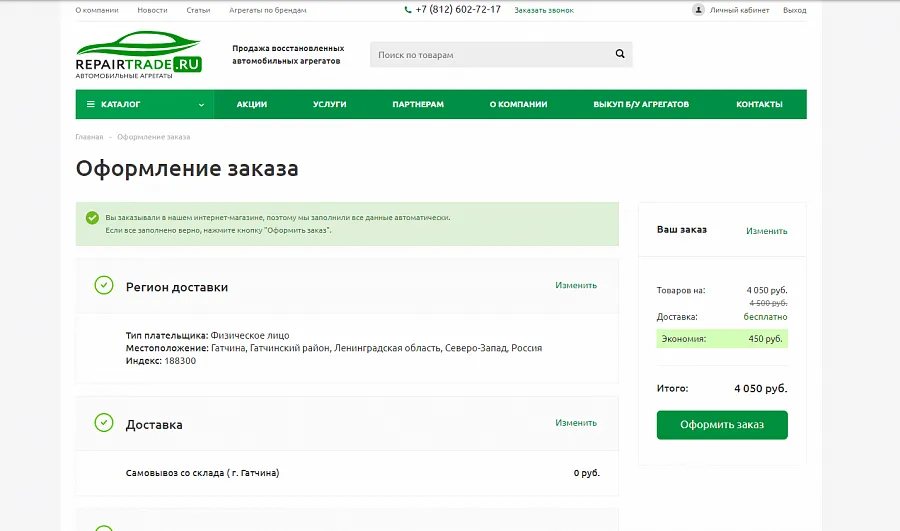Open the Акции menu item

(252, 104)
